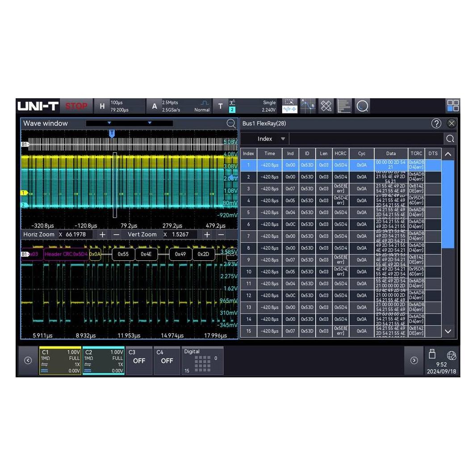476x476 pixels.
Task: Toggle channel C2 tile
Action: pyautogui.click(x=104, y=361)
